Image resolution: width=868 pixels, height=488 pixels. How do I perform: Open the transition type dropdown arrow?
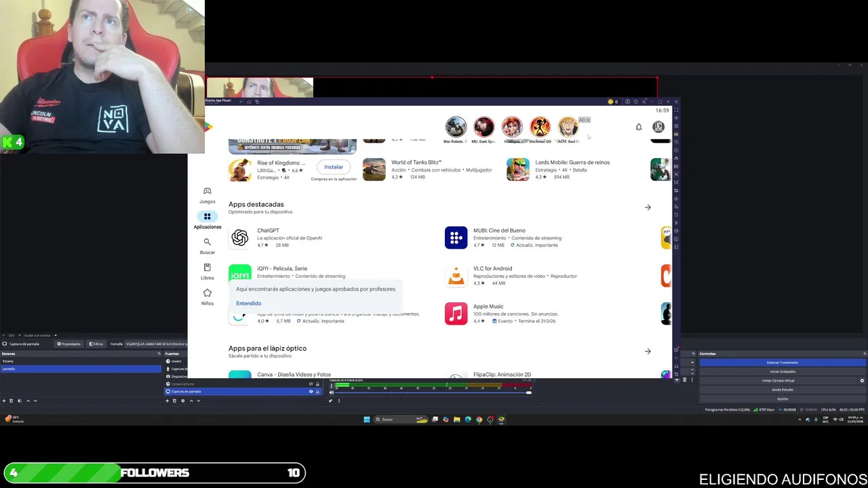692,363
